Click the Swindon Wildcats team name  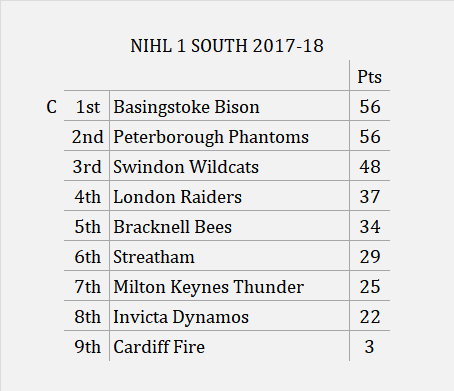point(186,167)
